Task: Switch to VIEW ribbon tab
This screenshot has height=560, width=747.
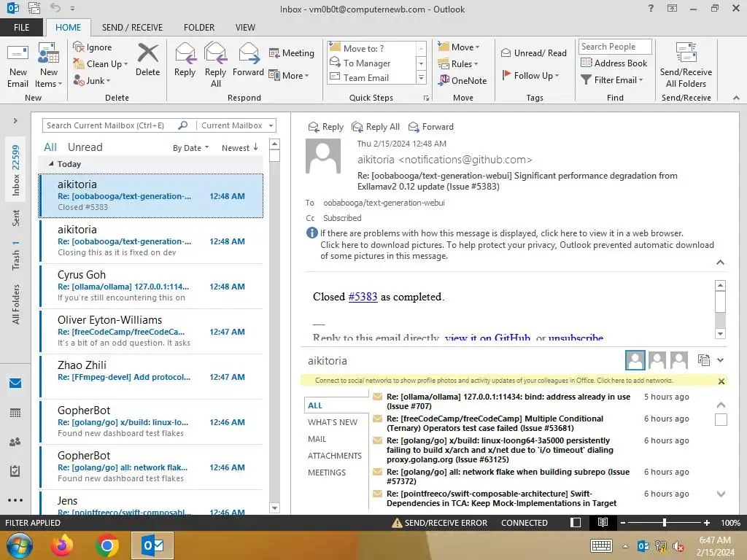Action: [245, 28]
